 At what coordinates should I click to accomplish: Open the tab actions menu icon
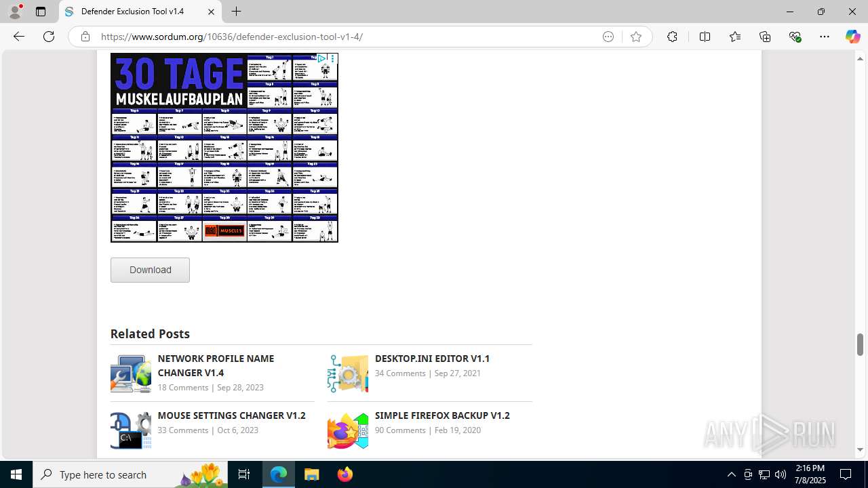coord(41,12)
